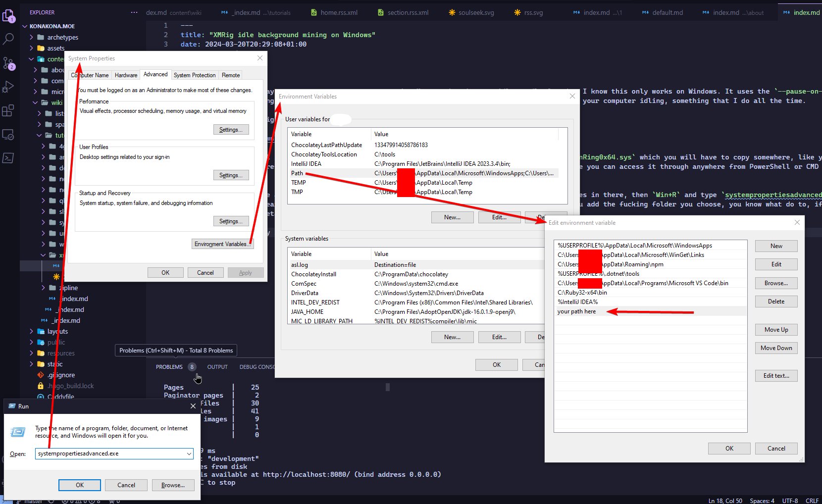Screen dimensions: 822x504
Task: Close the Environment Variables window
Action: pos(572,96)
